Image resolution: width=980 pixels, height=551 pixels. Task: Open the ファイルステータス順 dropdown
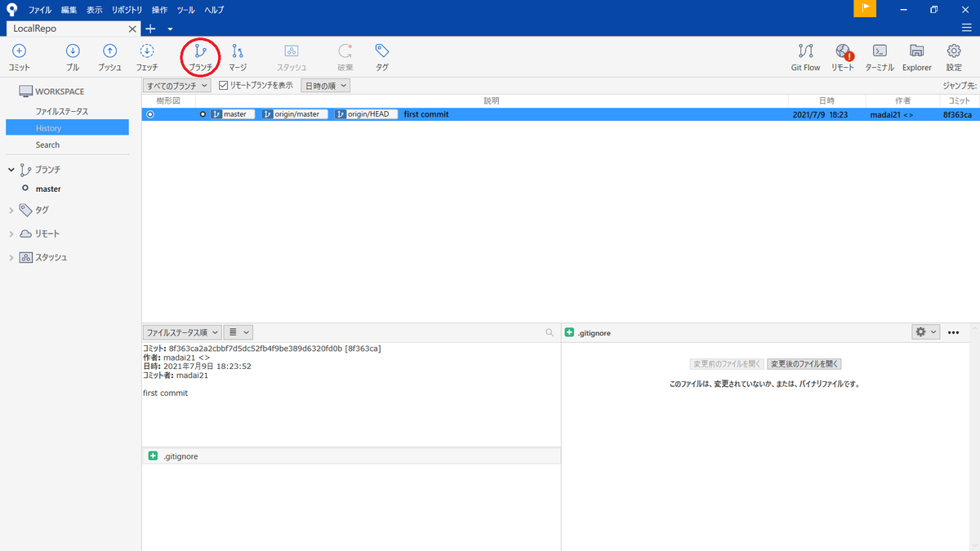point(182,332)
